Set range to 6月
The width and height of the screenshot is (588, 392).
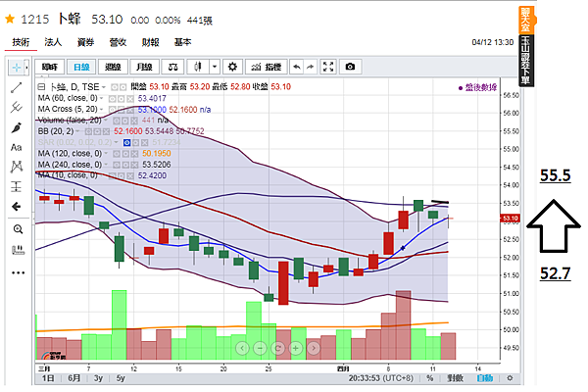tap(74, 378)
